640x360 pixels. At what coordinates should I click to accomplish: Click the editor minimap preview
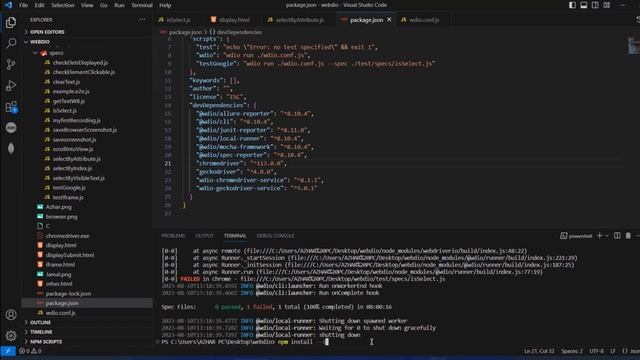633,45
